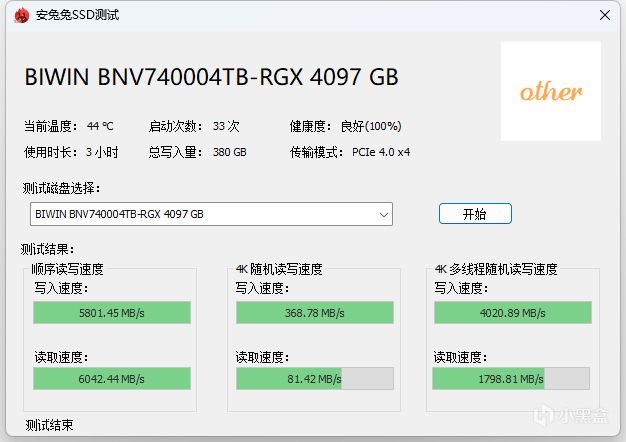Click the sequential read speed bar
The image size is (626, 442).
point(112,379)
